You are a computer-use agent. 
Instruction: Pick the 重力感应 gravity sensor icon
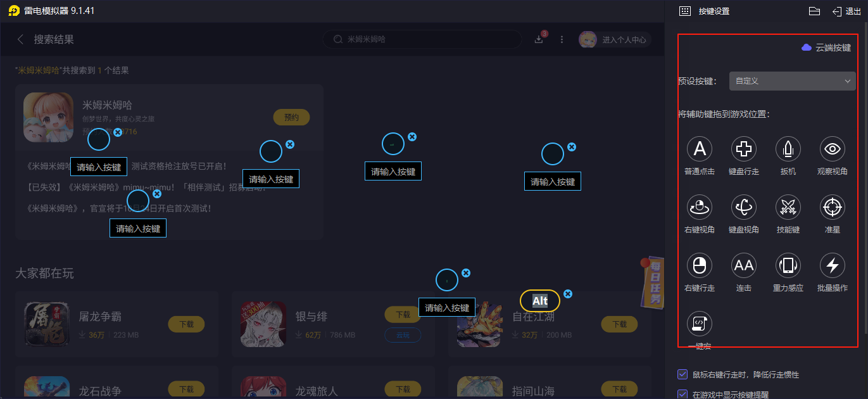coord(788,265)
